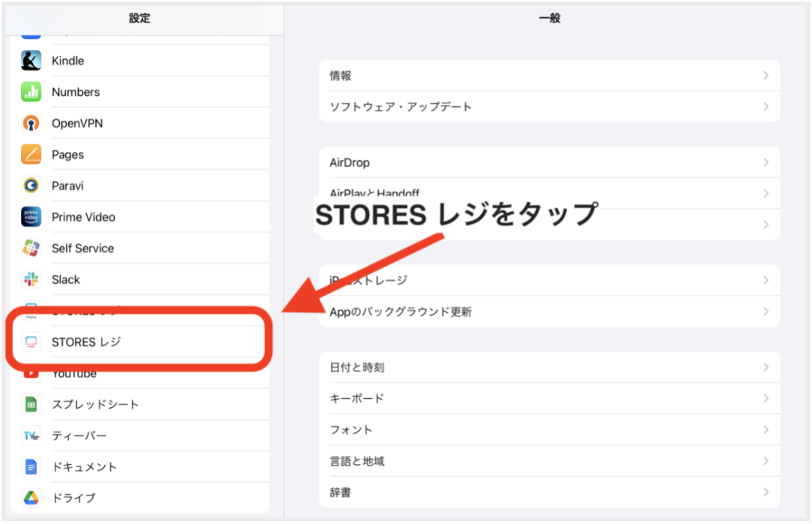Screen dimensions: 812x524
Task: Tap the Self Service app icon
Action: coord(31,249)
